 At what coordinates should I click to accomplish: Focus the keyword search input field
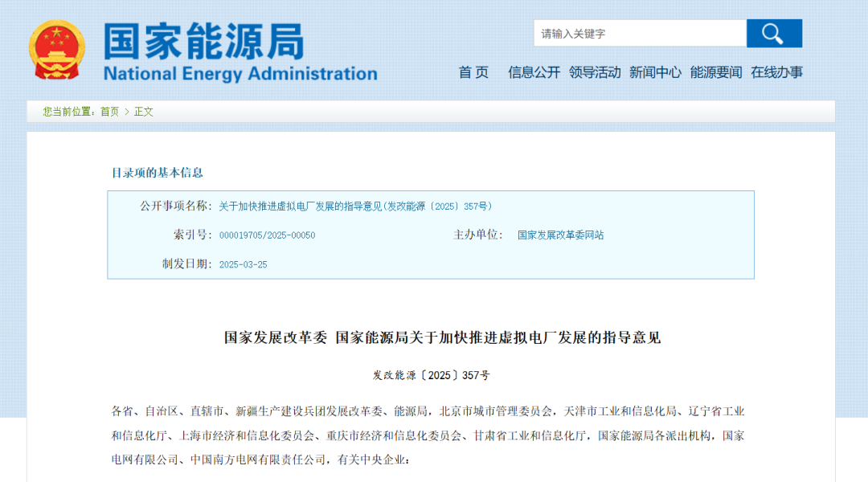(640, 34)
